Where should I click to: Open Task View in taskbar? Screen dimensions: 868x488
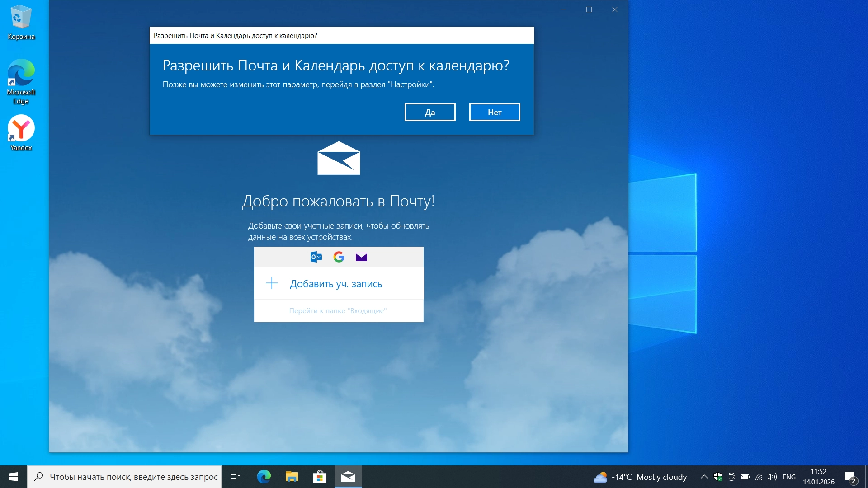[x=235, y=477]
